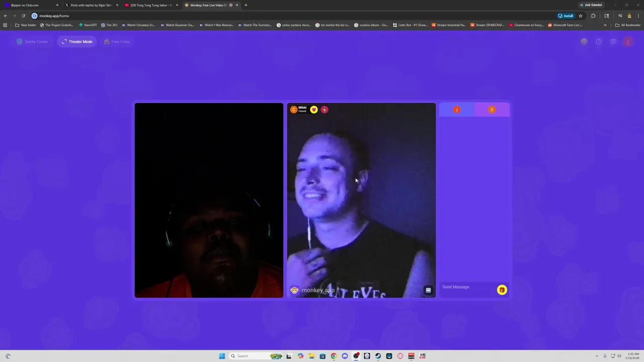Open 'Watch I Was Reincar...' bookmark

tap(216, 25)
